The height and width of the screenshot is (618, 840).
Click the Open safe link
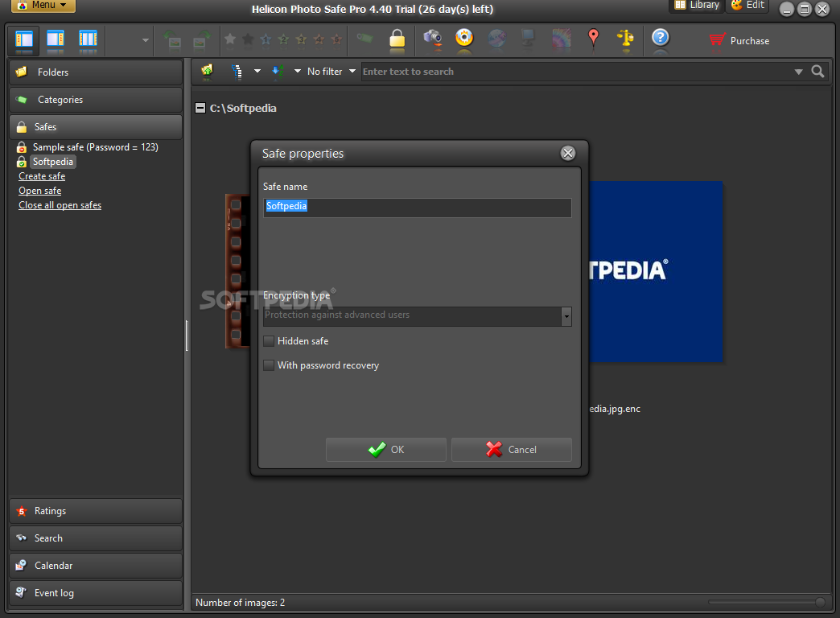[39, 191]
